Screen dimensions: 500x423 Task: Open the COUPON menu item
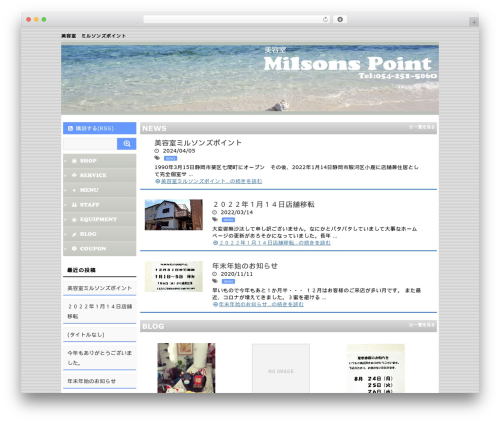click(100, 249)
